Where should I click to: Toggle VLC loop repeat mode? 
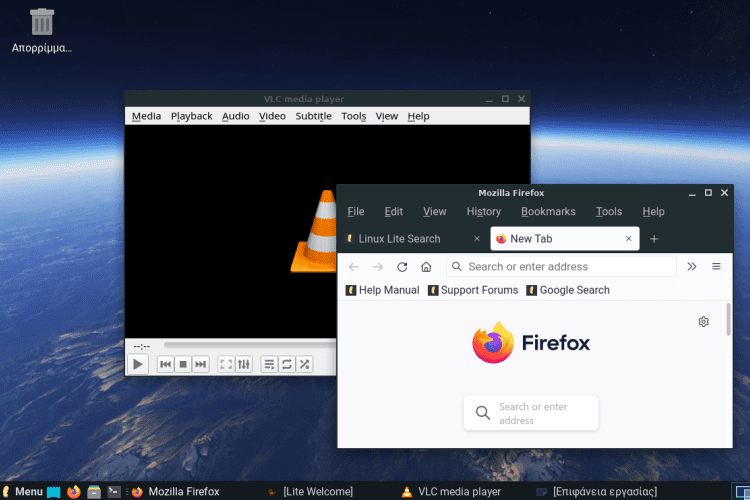(287, 365)
